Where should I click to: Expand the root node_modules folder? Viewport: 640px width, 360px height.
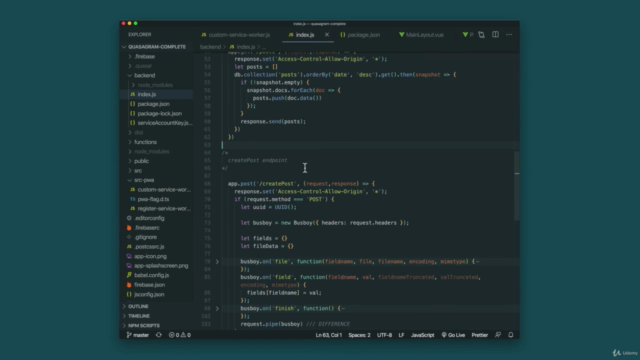click(151, 151)
